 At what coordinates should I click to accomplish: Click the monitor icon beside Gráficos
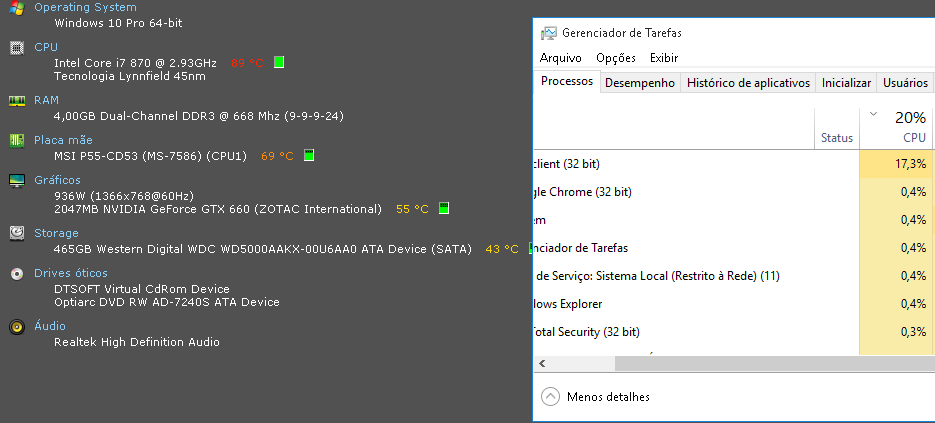coord(17,181)
